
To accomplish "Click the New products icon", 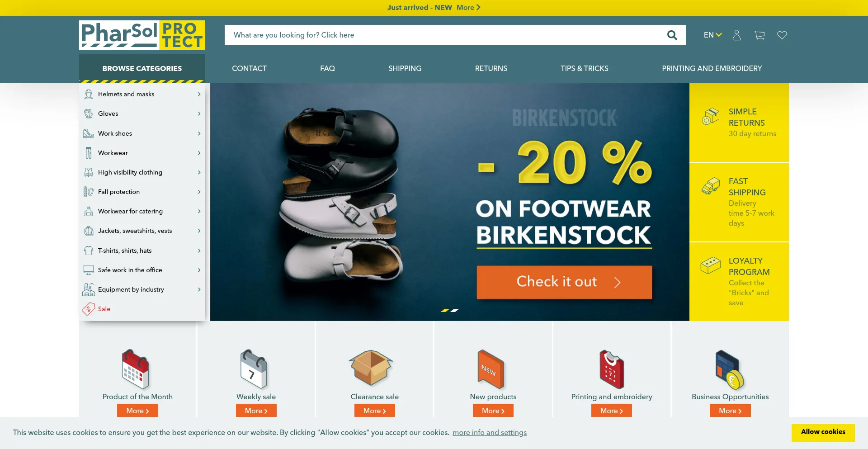I will [x=491, y=369].
